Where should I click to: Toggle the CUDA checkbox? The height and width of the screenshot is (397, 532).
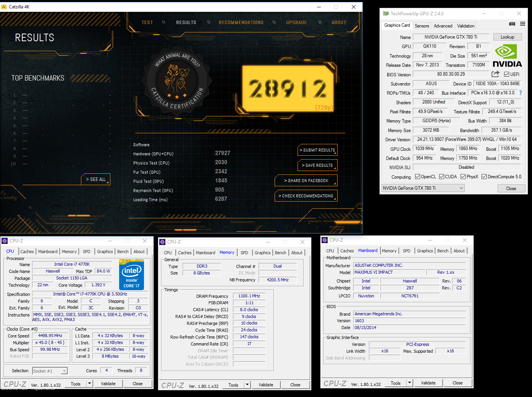tap(441, 177)
